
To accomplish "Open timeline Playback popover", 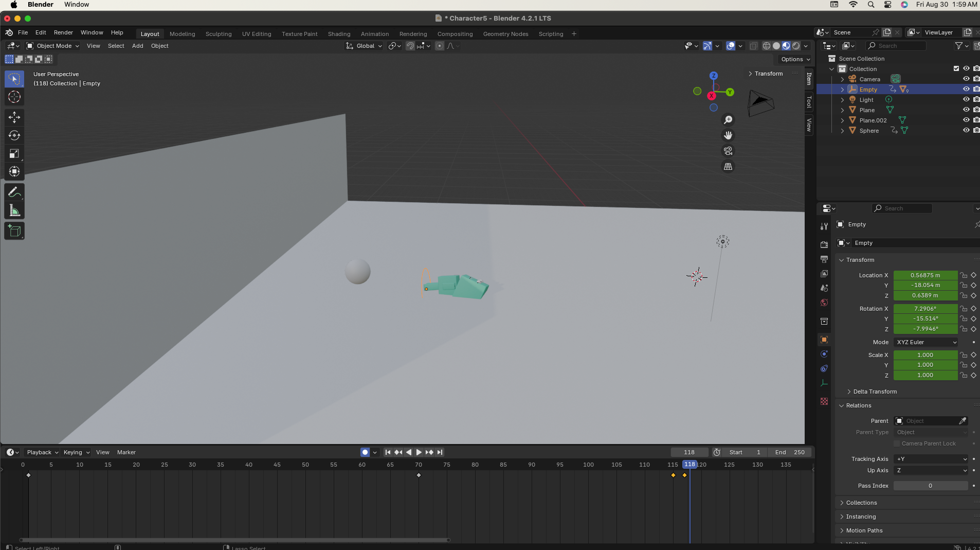I will pos(42,452).
